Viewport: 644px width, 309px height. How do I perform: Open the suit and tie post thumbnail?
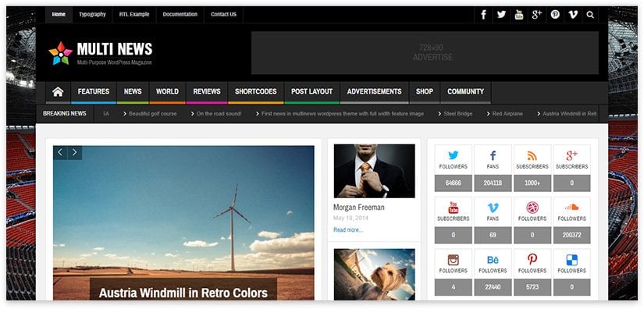point(374,171)
